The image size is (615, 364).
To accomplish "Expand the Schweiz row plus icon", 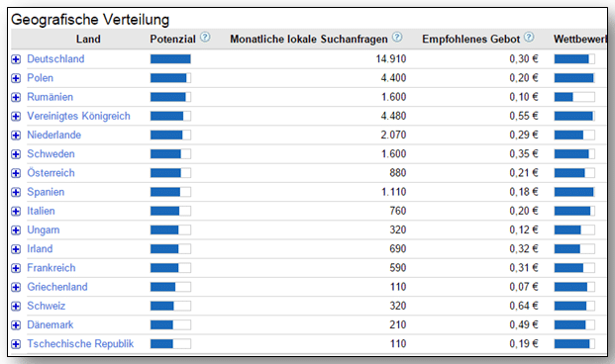I will 16,306.
